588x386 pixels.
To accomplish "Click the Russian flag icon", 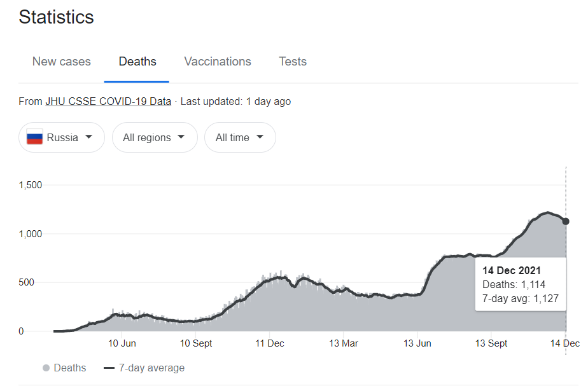I will tap(35, 137).
